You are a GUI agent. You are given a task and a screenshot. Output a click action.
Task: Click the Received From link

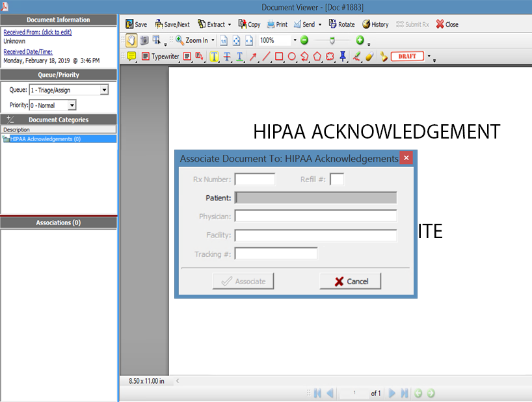[37, 32]
